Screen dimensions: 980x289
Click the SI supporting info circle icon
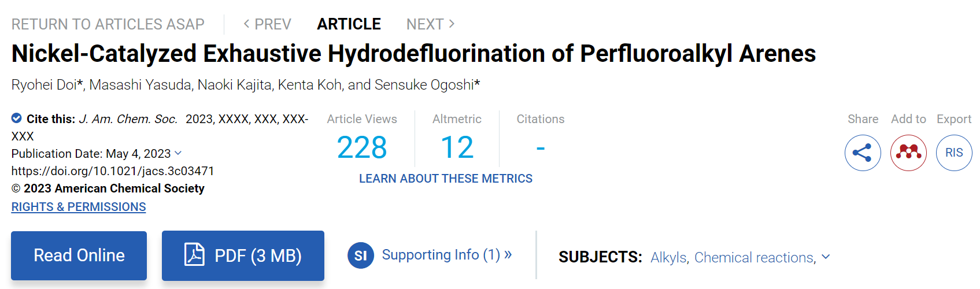360,255
